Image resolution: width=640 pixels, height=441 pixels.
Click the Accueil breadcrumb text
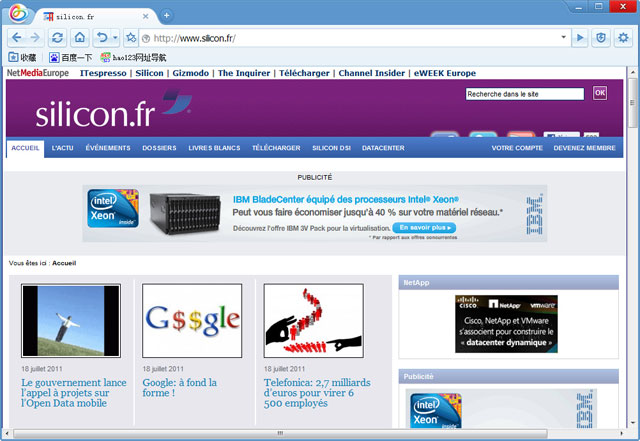64,263
